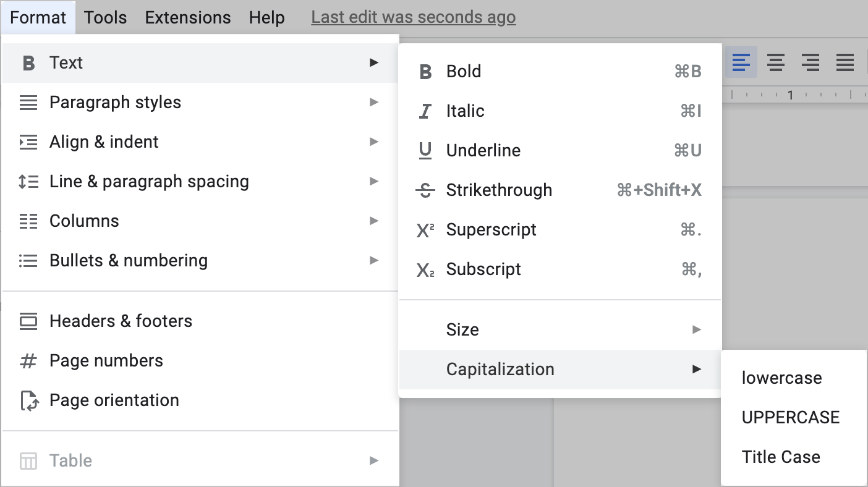
Task: Open the Tools menu
Action: click(106, 17)
